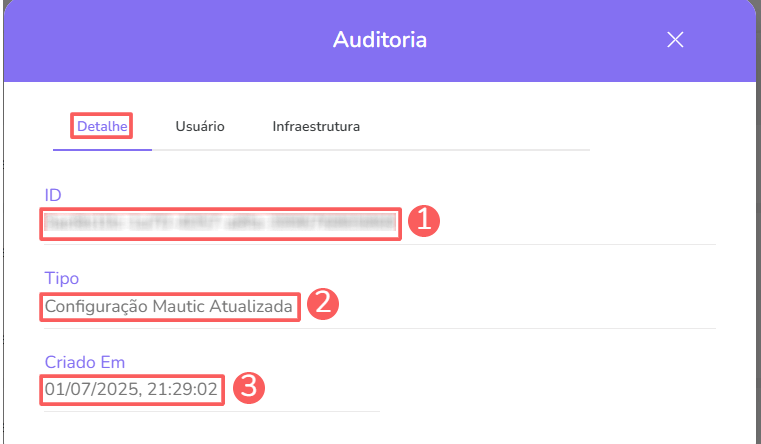The image size is (761, 444).
Task: Click the 'Criado Em' field label
Action: [x=84, y=361]
